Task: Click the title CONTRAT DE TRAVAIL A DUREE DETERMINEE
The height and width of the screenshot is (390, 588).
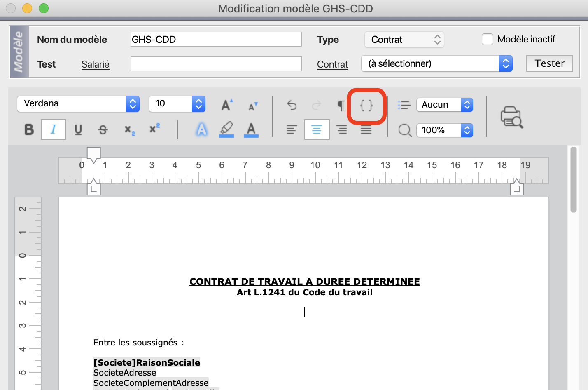Action: click(305, 282)
